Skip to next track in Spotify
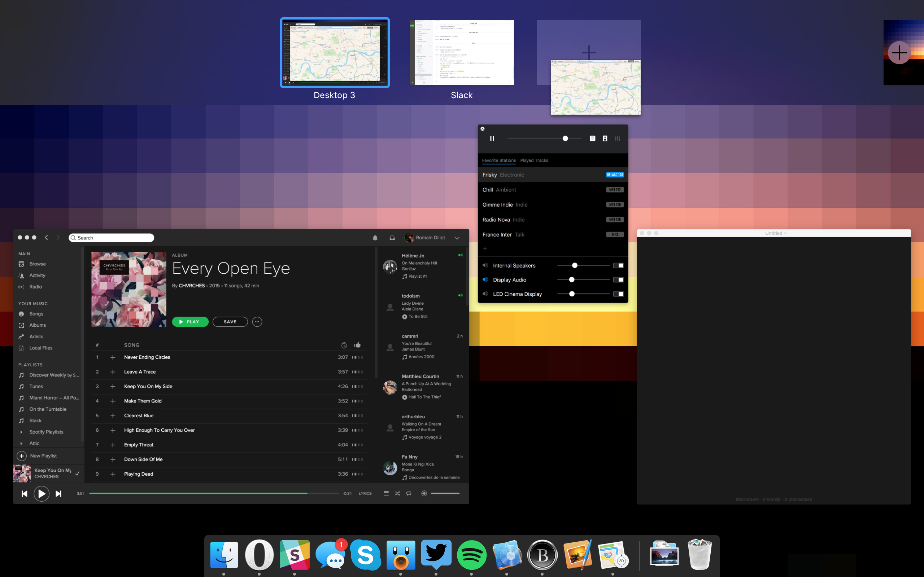924x577 pixels. 58,494
